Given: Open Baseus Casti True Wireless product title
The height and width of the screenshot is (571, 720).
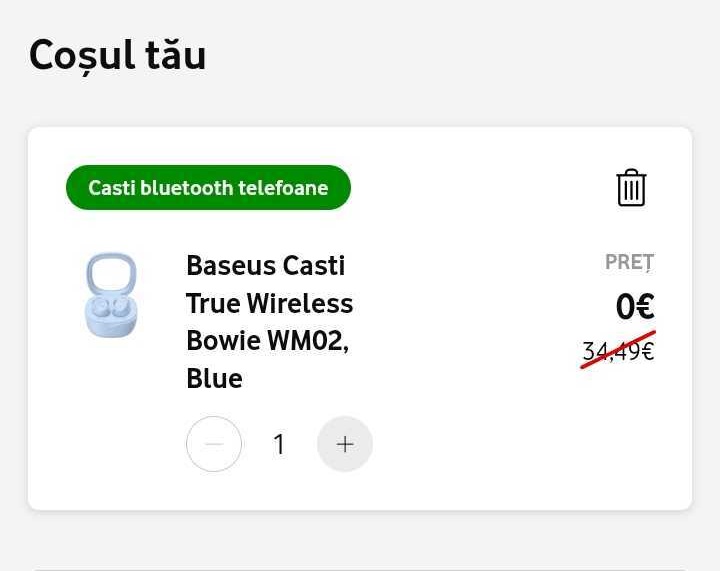Looking at the screenshot, I should [x=270, y=322].
